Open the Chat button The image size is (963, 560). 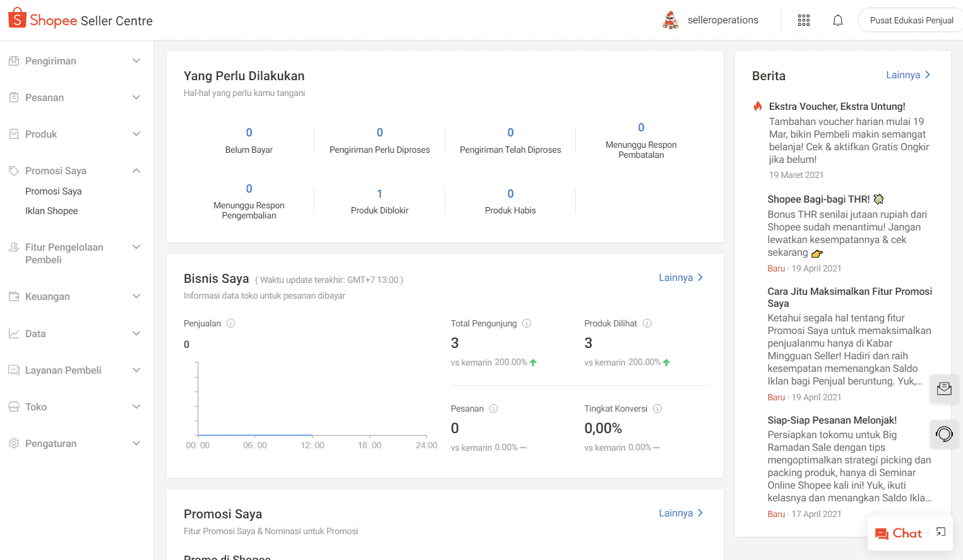(899, 533)
